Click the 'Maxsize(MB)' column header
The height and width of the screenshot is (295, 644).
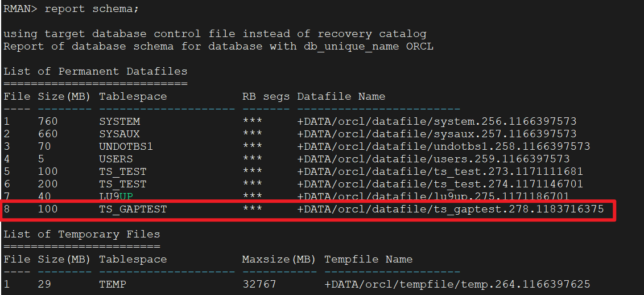pyautogui.click(x=279, y=260)
